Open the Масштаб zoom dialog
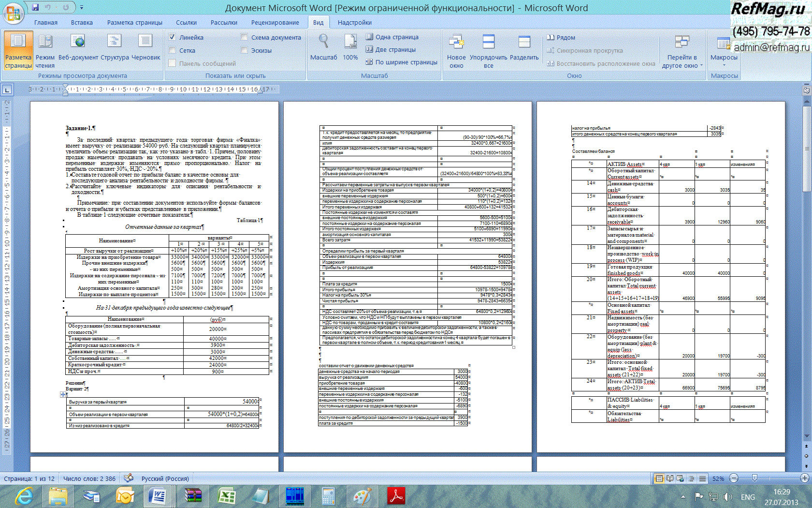This screenshot has height=508, width=812. coord(323,48)
